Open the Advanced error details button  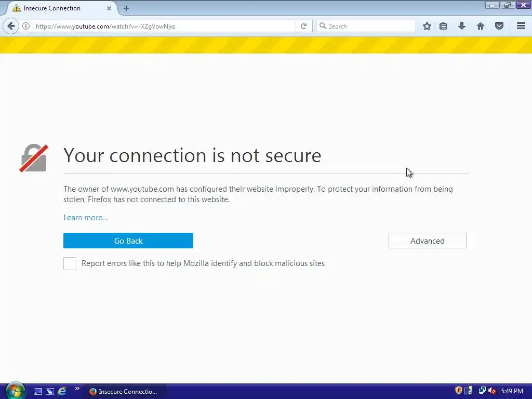click(428, 241)
